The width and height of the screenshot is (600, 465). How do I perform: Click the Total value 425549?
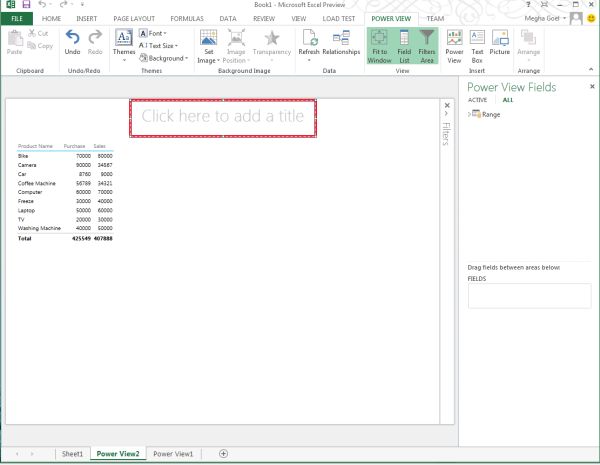click(81, 238)
